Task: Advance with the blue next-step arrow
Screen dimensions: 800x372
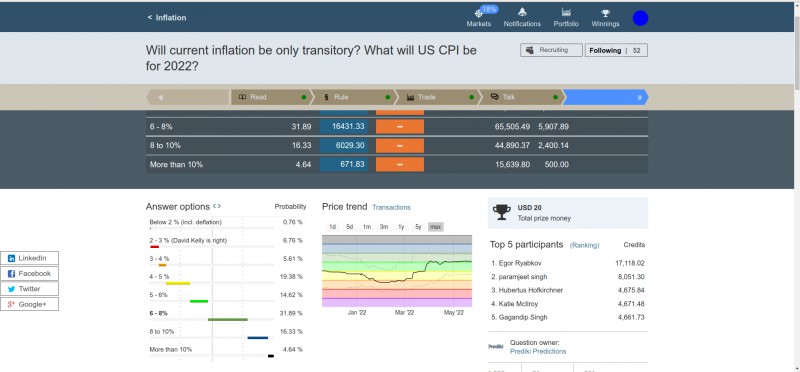Action: (x=605, y=97)
